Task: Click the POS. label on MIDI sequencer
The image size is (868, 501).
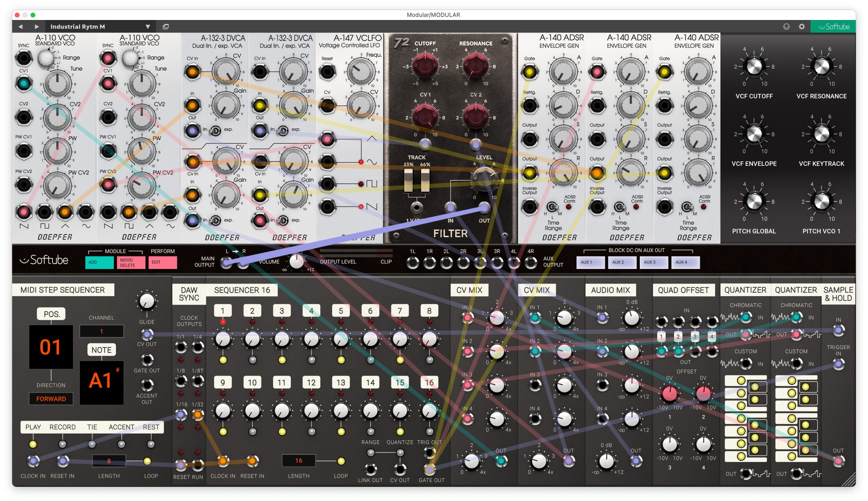Action: tap(52, 314)
